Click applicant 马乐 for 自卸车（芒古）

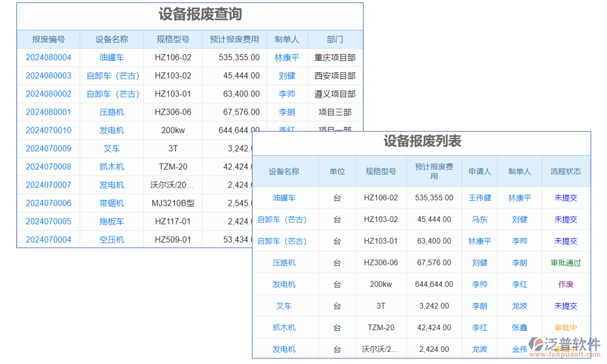(480, 219)
